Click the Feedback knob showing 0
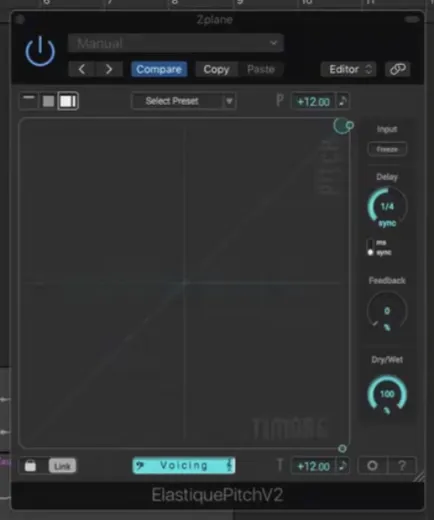The height and width of the screenshot is (520, 434). (x=387, y=311)
